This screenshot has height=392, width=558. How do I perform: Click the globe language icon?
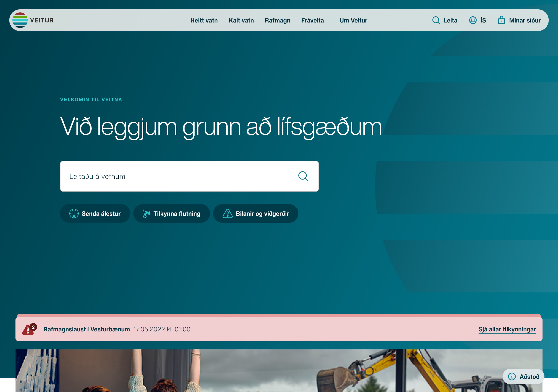pos(473,20)
